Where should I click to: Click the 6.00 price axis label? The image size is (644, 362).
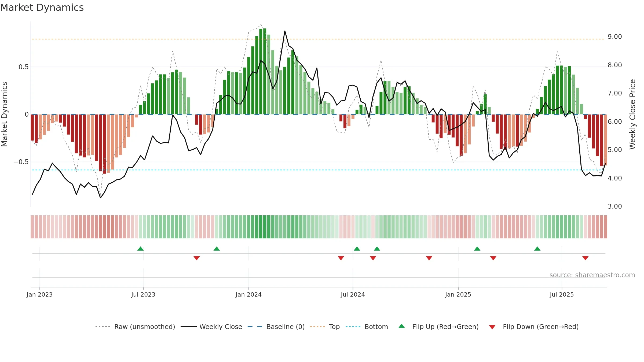(x=615, y=122)
